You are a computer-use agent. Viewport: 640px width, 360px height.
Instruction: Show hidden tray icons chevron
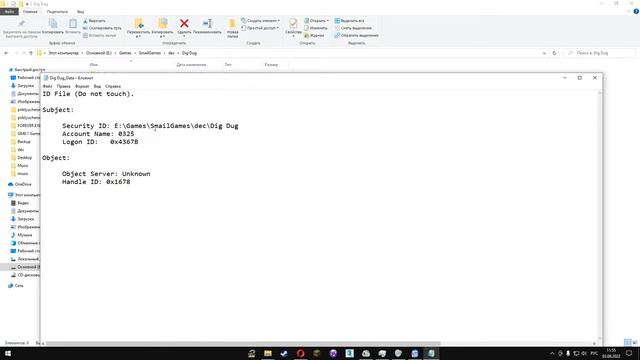[552, 353]
